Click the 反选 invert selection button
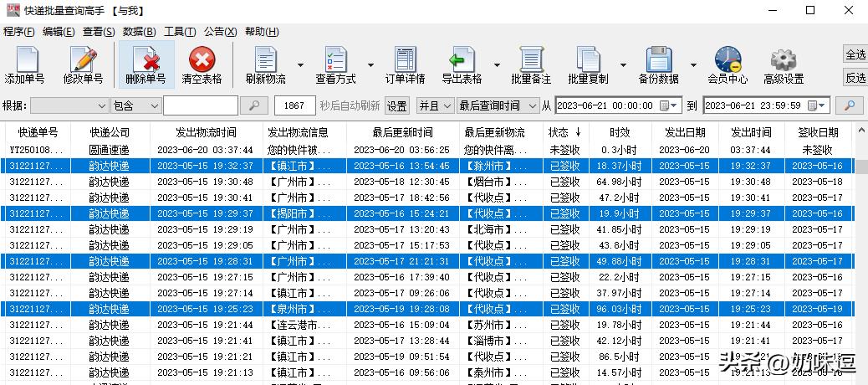The image size is (868, 385). tap(855, 78)
